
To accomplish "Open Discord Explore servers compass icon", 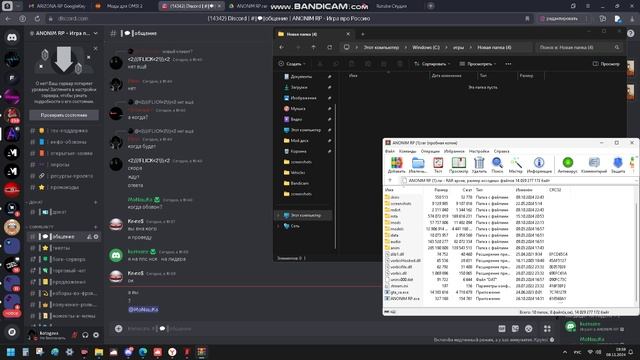I will coord(12,332).
